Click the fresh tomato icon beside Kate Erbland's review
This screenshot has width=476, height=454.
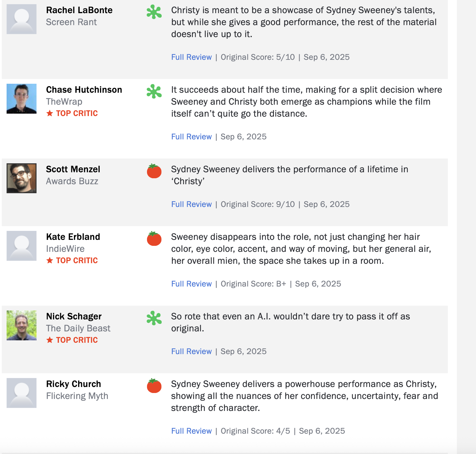(x=154, y=239)
